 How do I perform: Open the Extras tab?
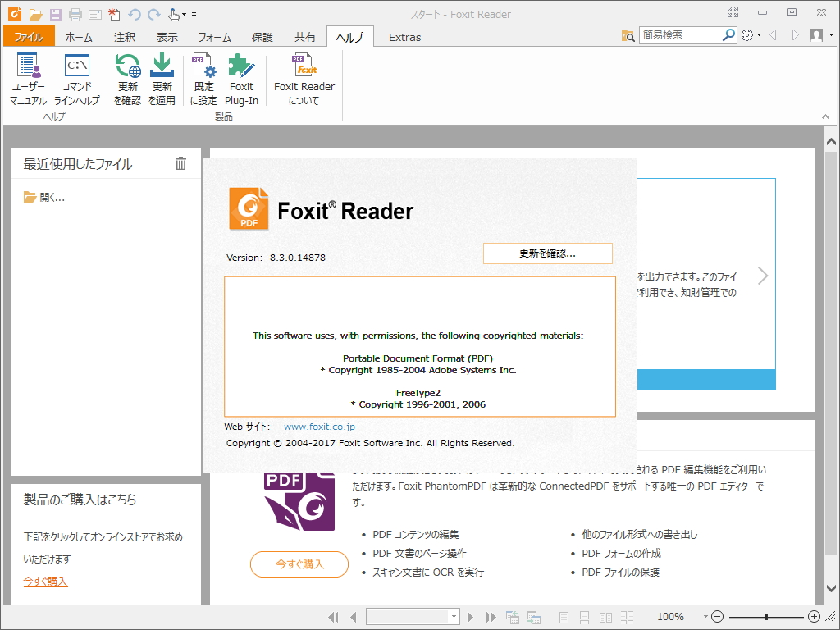tap(406, 36)
